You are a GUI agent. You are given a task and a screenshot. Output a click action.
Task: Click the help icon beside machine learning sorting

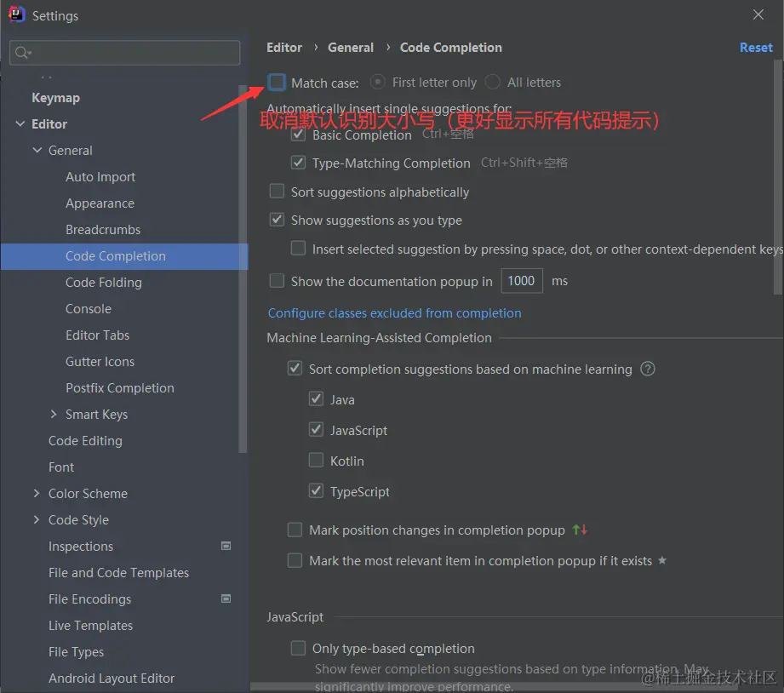pyautogui.click(x=648, y=369)
